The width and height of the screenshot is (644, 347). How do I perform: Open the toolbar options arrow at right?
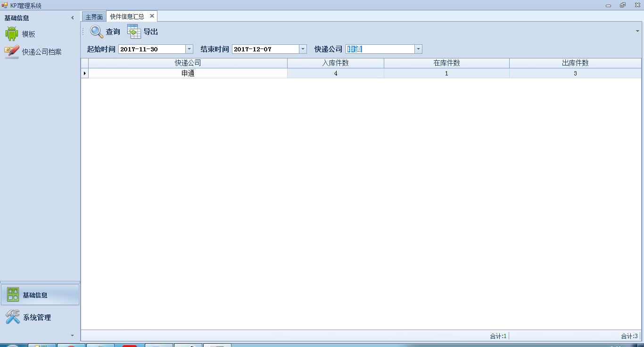(x=637, y=31)
